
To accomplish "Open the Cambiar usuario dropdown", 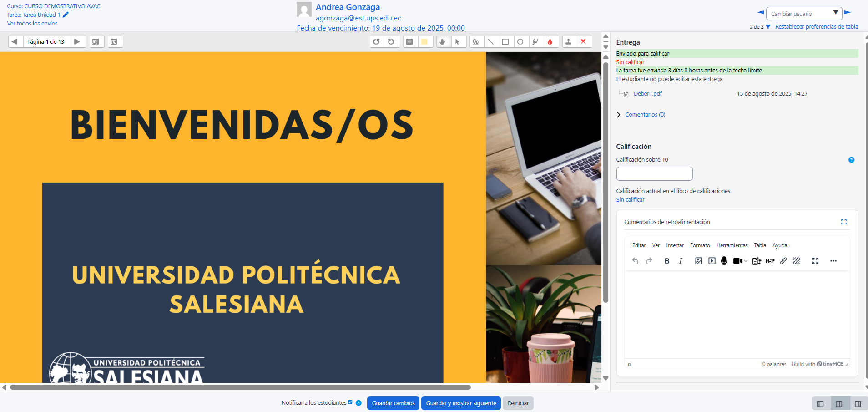I will (804, 14).
